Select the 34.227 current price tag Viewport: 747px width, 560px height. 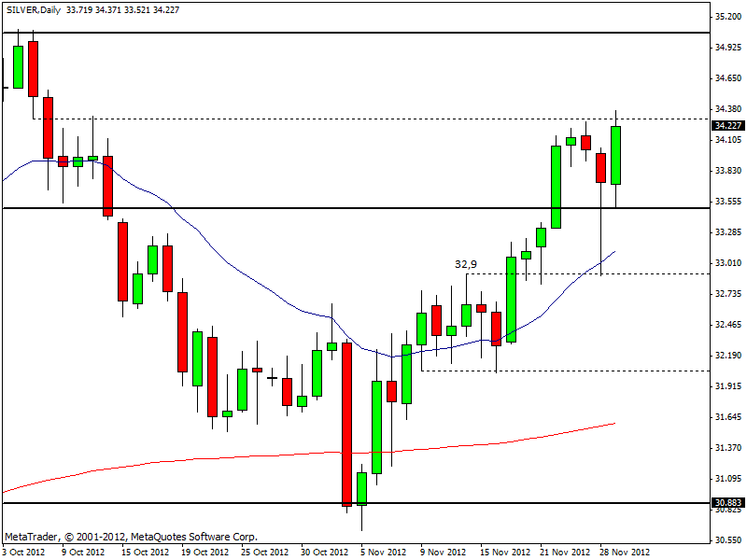tap(727, 125)
